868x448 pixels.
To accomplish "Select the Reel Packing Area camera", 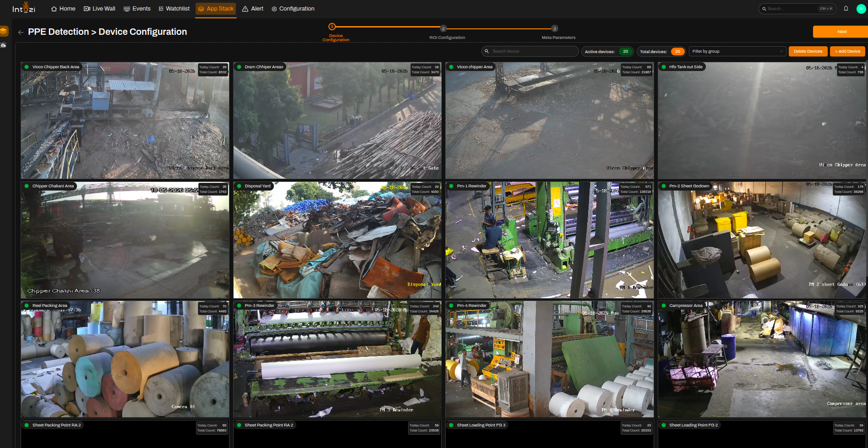I will [x=125, y=359].
